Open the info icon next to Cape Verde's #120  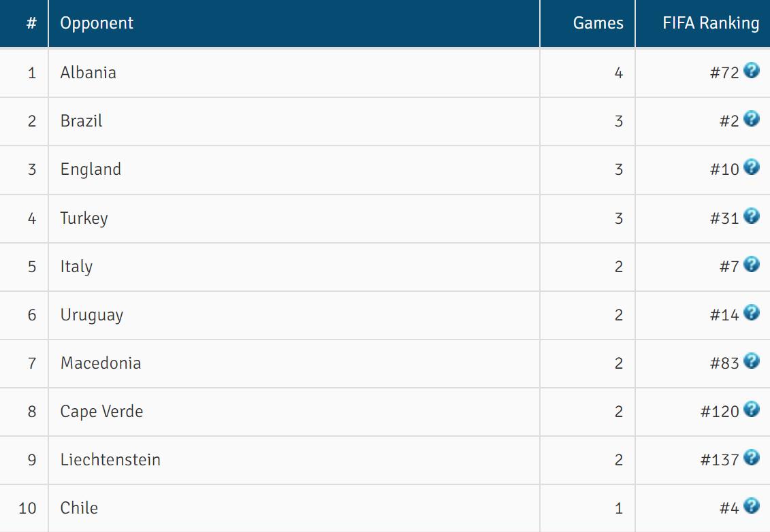752,409
